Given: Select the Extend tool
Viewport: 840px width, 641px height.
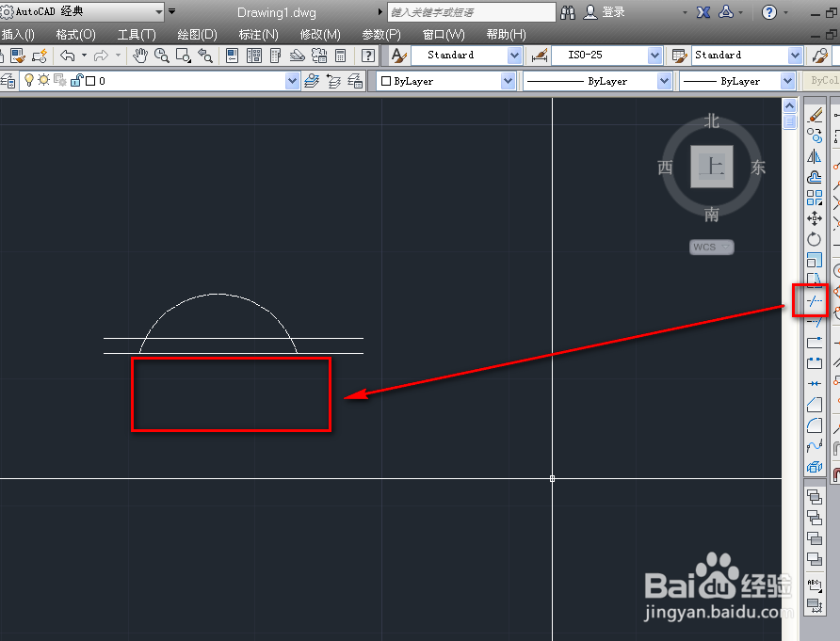Looking at the screenshot, I should (815, 321).
